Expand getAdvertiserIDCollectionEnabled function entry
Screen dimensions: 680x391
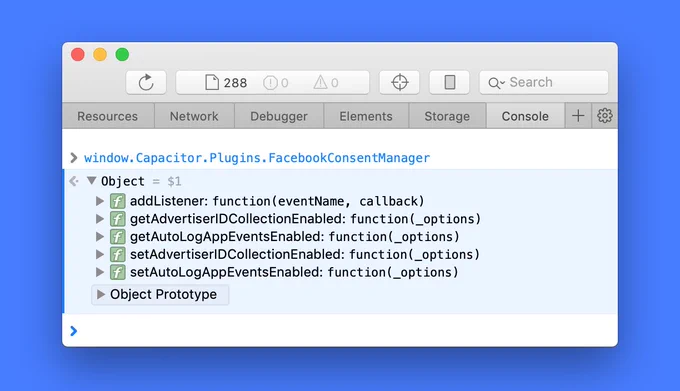[x=100, y=219]
